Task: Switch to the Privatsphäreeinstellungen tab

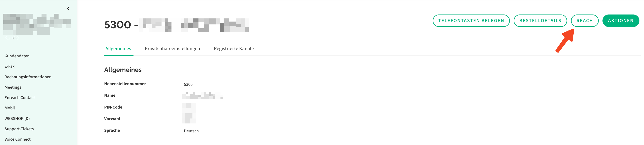Action: (172, 48)
